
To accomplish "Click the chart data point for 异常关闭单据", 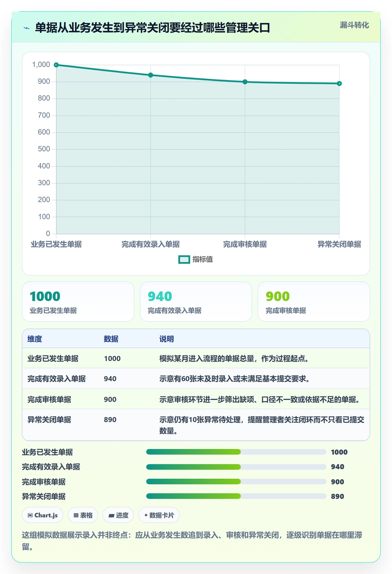I will pos(339,84).
